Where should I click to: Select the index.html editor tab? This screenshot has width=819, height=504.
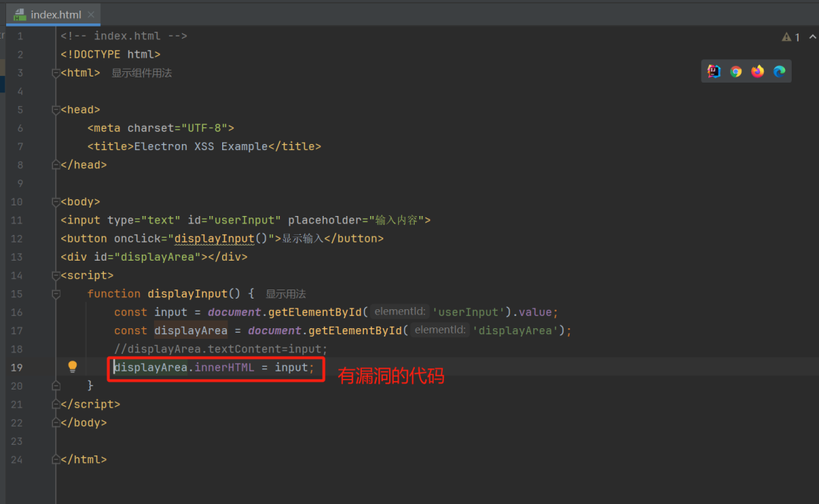(53, 14)
